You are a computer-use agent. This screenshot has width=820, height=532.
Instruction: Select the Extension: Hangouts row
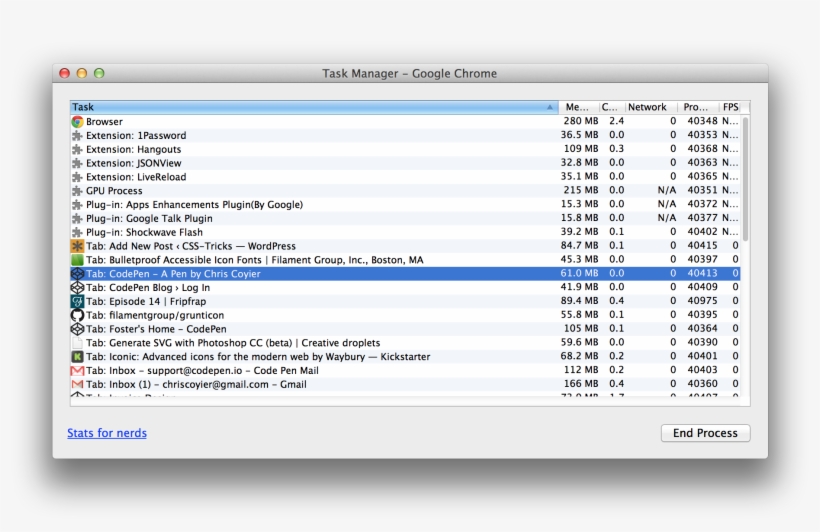405,149
